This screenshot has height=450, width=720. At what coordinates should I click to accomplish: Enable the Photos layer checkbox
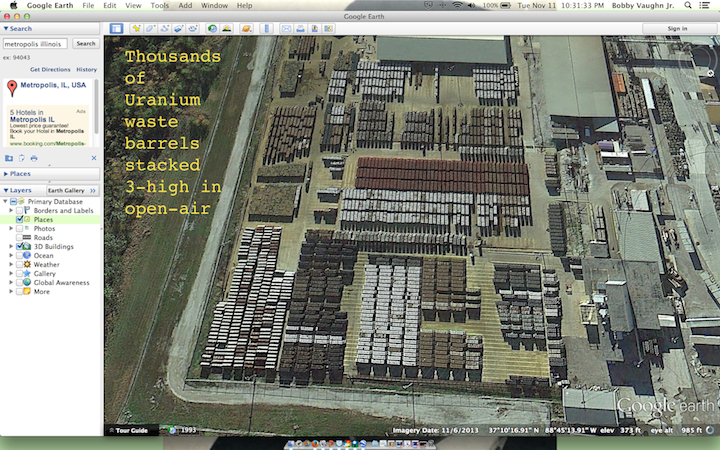pyautogui.click(x=19, y=228)
